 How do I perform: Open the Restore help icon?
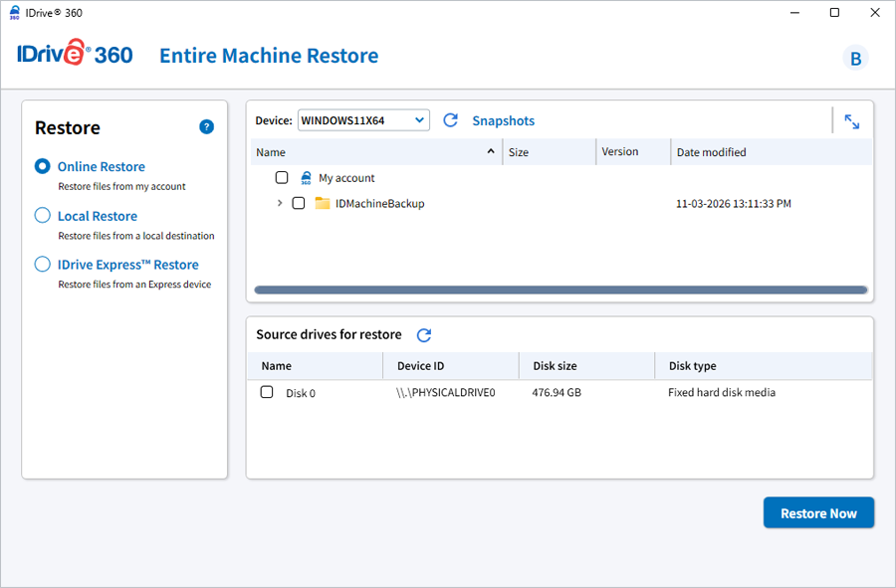(x=206, y=126)
